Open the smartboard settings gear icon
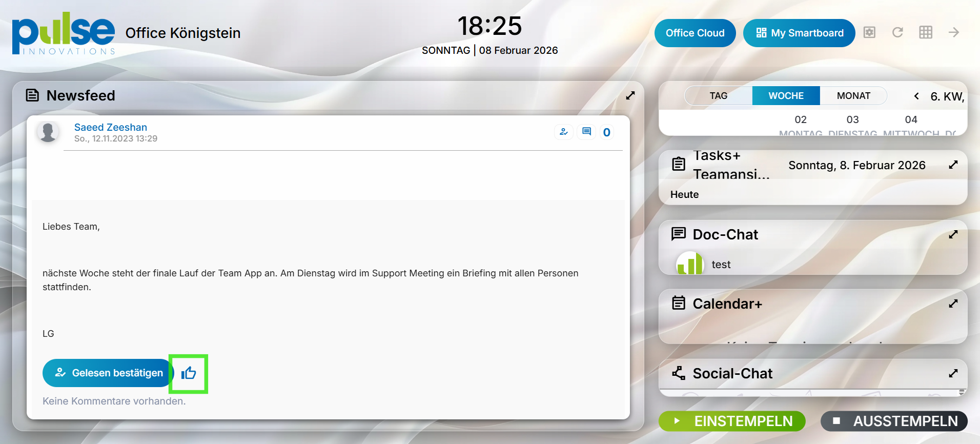980x444 pixels. tap(869, 33)
